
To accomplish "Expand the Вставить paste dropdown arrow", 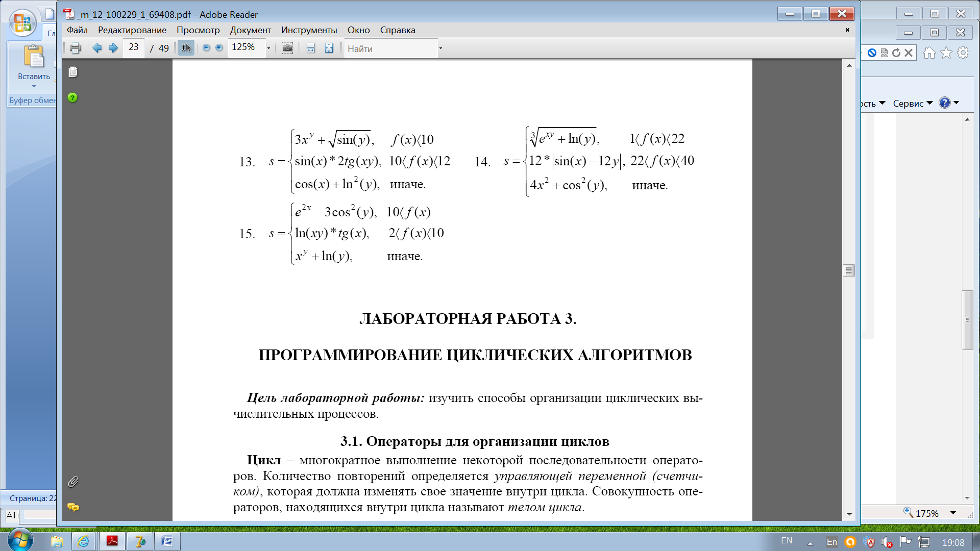I will point(34,86).
